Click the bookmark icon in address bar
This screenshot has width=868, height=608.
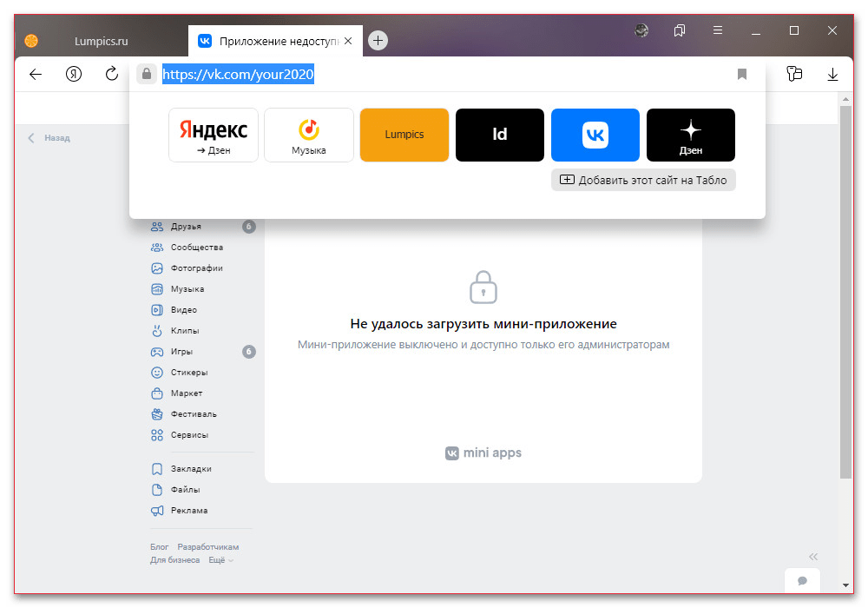742,75
